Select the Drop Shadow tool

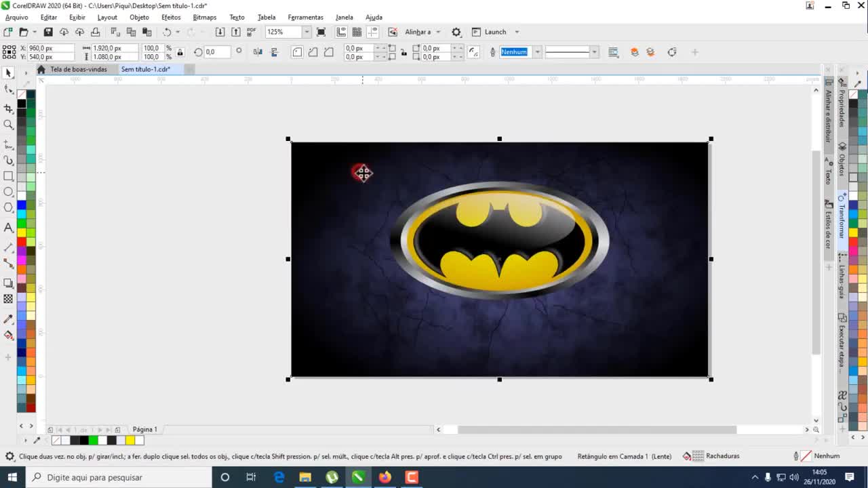coord(8,283)
